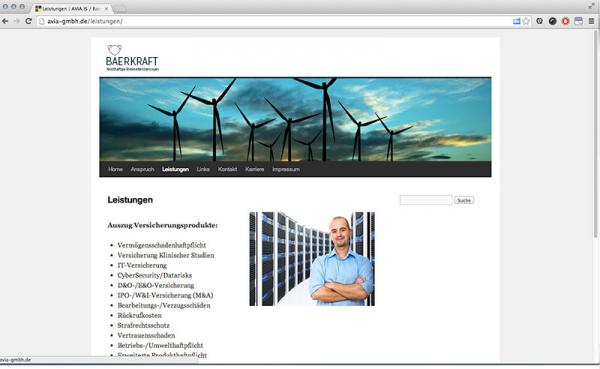This screenshot has width=600, height=369.
Task: Click the black hexagon extension icon
Action: click(540, 21)
